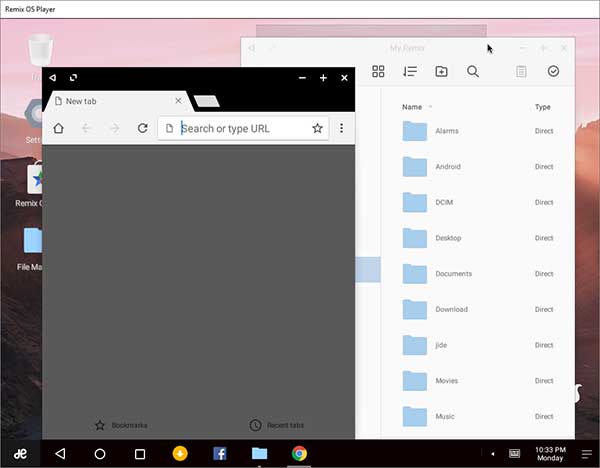600x468 pixels.
Task: Close the New tab tab
Action: (x=178, y=101)
